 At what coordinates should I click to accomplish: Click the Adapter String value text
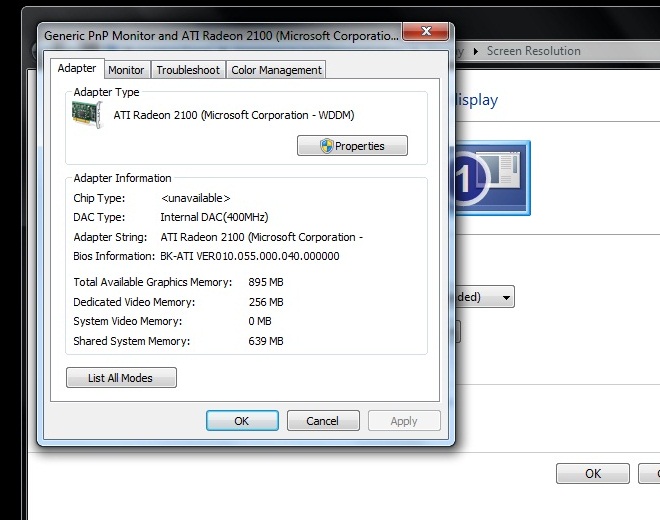(261, 237)
